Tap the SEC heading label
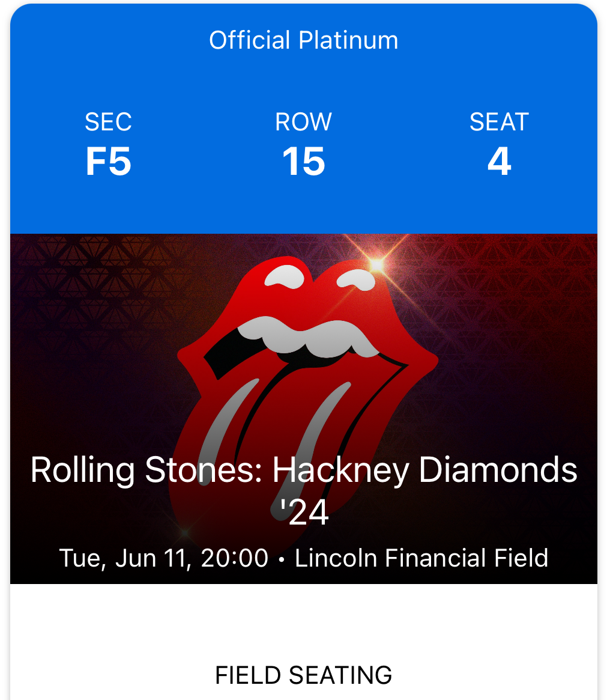 tap(108, 122)
